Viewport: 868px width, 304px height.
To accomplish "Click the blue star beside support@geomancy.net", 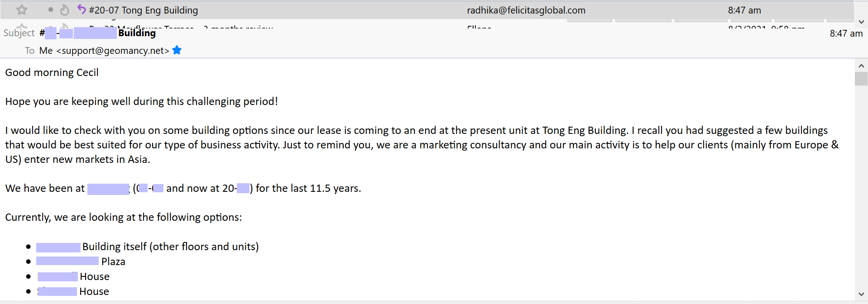I will coord(177,50).
